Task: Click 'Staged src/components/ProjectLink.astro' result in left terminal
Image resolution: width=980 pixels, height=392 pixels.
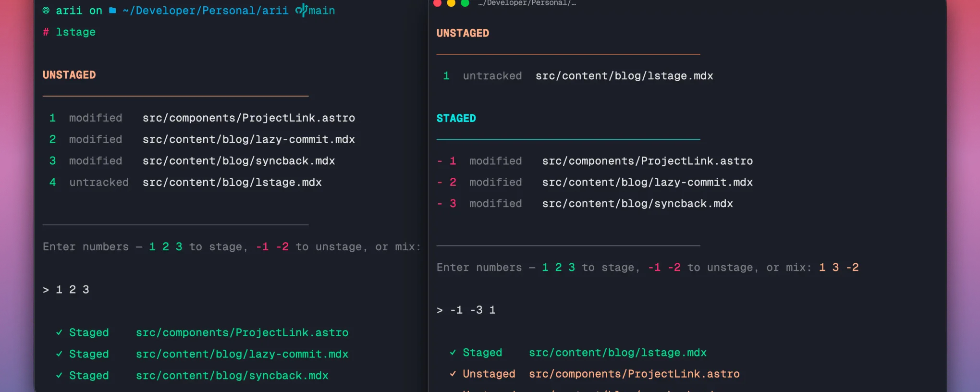Action: tap(202, 332)
